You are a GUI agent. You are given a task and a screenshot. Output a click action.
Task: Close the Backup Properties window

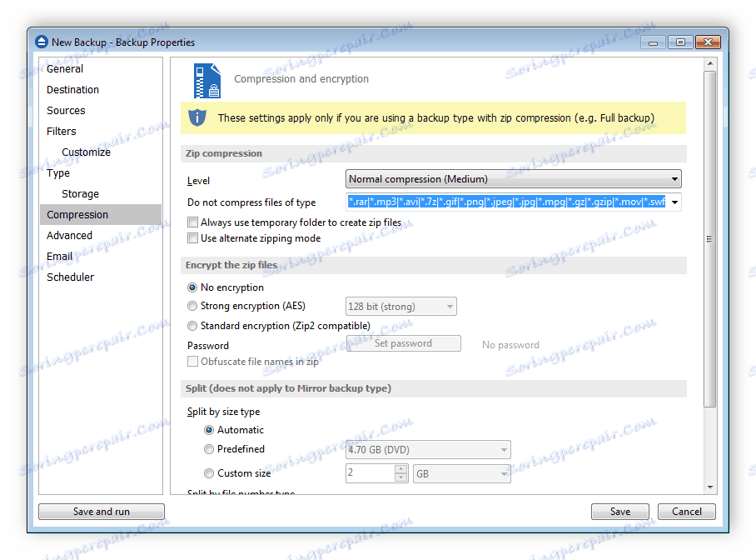click(708, 42)
